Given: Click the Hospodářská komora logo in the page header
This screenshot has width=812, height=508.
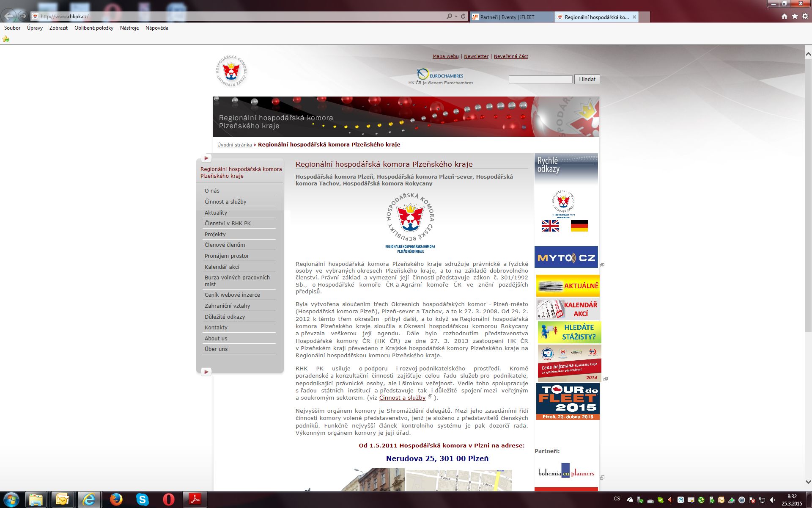Looking at the screenshot, I should (x=231, y=71).
